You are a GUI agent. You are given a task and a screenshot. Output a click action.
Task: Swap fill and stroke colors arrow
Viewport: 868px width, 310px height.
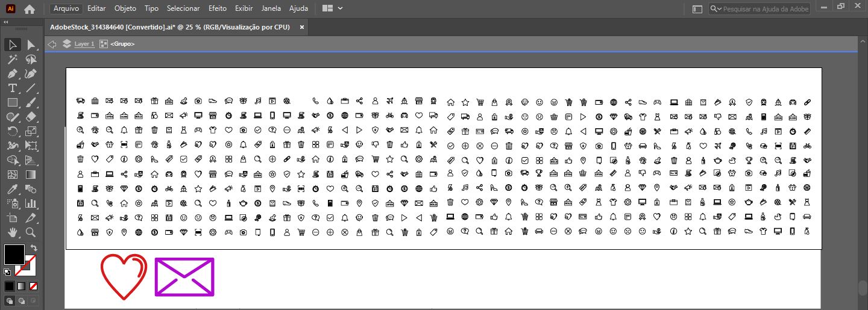(x=34, y=247)
